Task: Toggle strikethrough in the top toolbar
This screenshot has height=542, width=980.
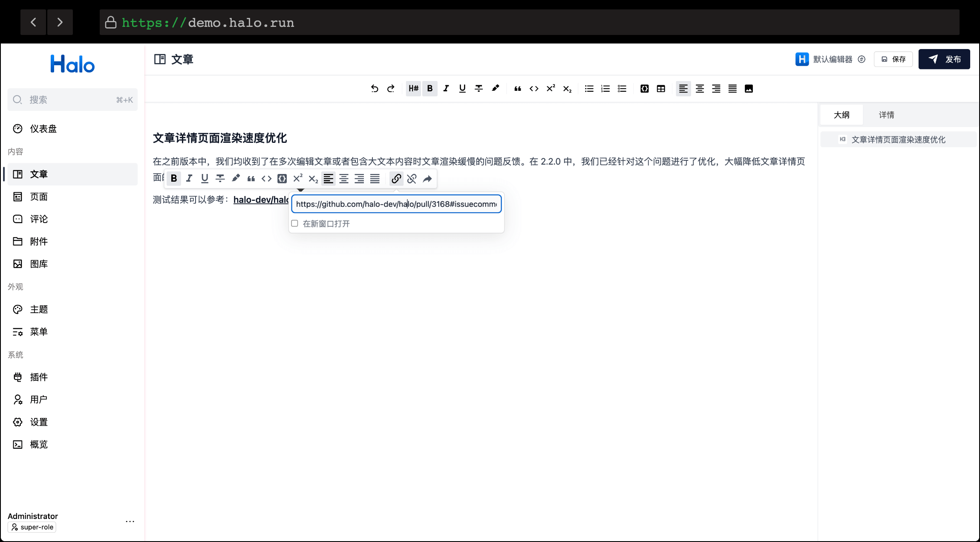Action: point(478,88)
